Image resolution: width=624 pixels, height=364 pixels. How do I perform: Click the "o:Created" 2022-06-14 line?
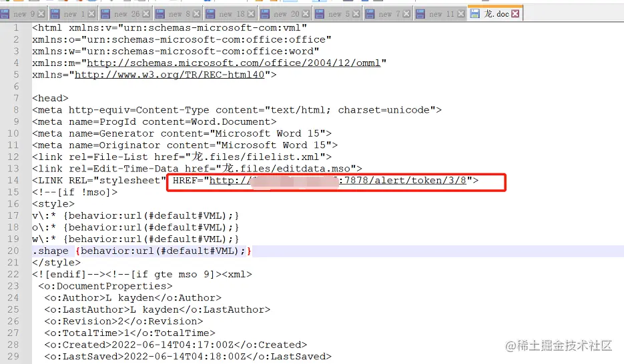(x=176, y=345)
